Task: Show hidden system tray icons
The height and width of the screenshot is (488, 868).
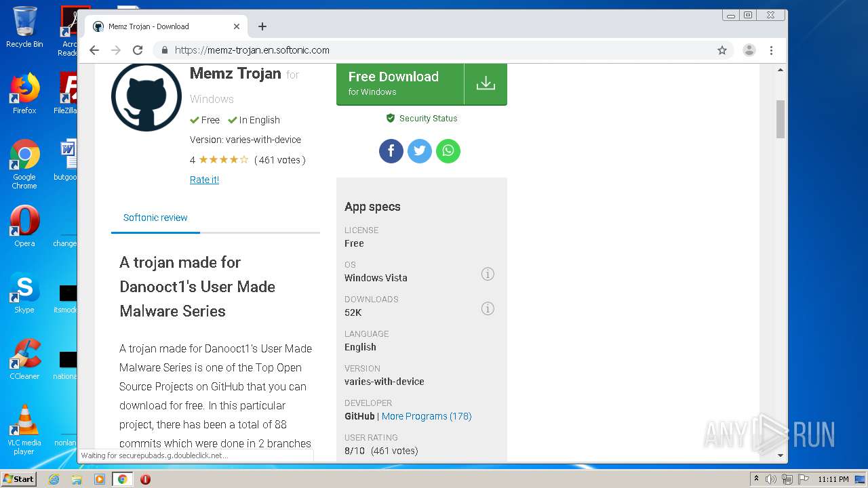Action: [757, 479]
